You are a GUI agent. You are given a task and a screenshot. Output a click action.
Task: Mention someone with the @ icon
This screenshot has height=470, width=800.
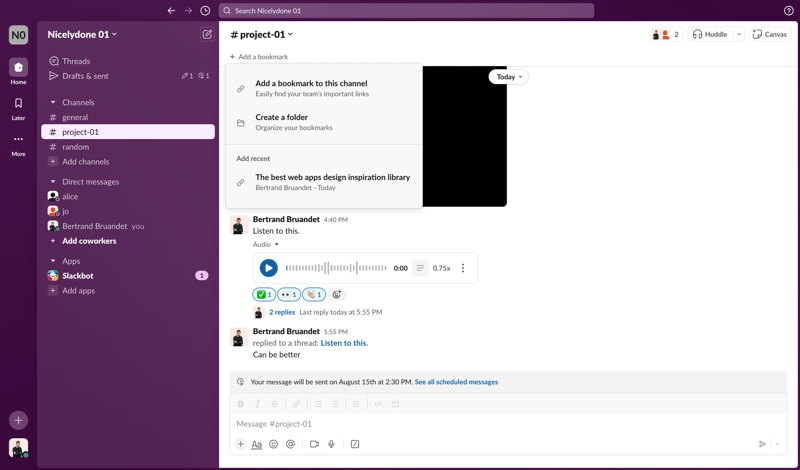coord(290,444)
